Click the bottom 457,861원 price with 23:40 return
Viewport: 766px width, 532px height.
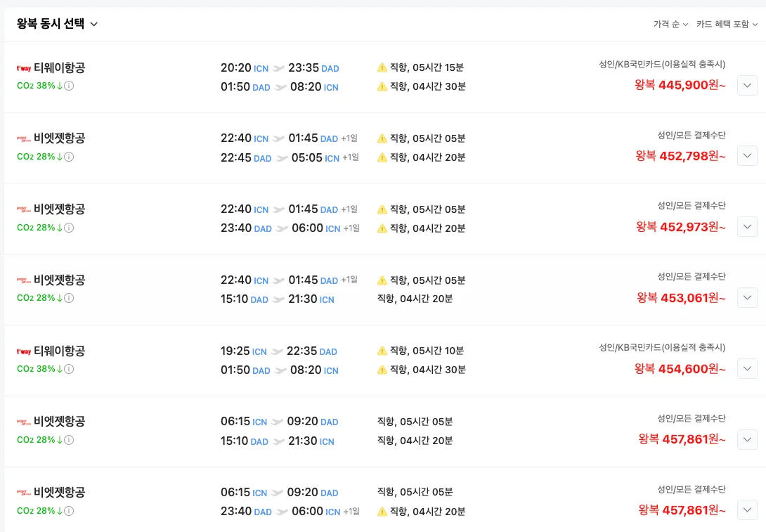click(682, 510)
